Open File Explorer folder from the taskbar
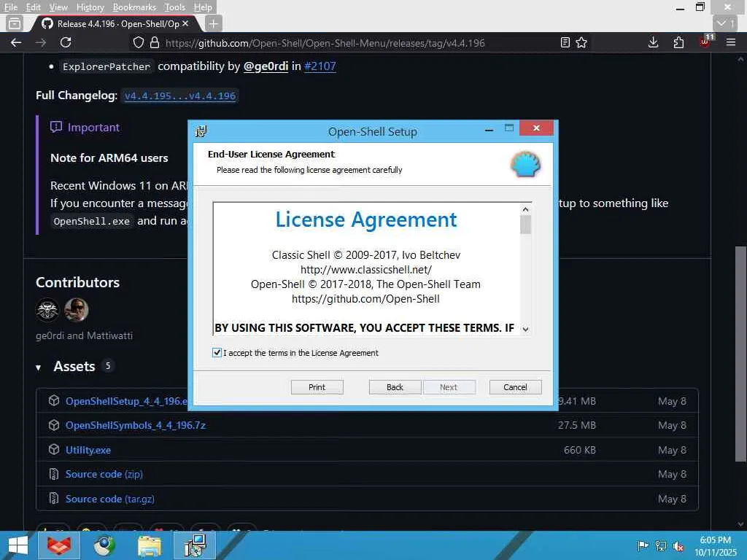Viewport: 747px width, 560px height. [149, 545]
